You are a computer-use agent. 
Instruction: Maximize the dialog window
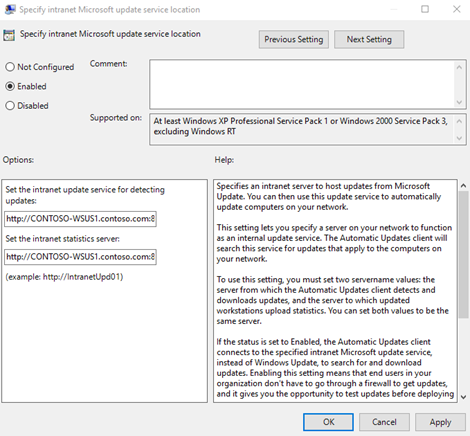(x=425, y=9)
